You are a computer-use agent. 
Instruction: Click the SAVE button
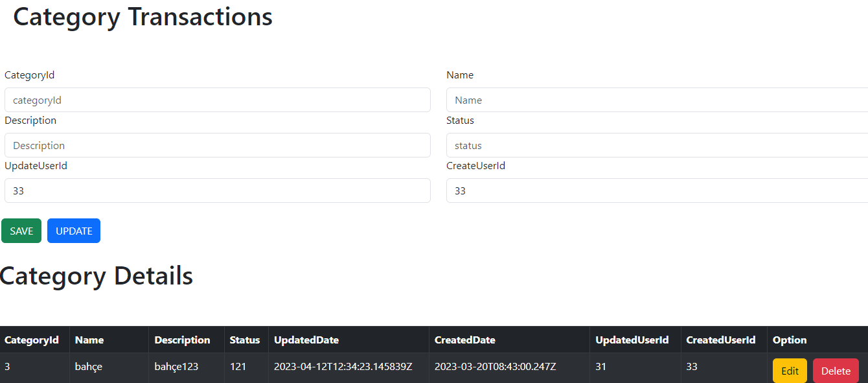21,230
